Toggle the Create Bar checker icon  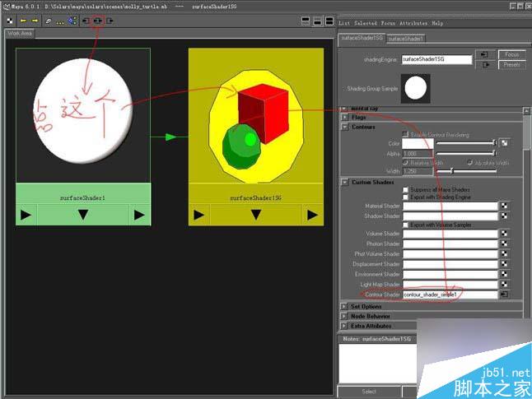point(10,21)
